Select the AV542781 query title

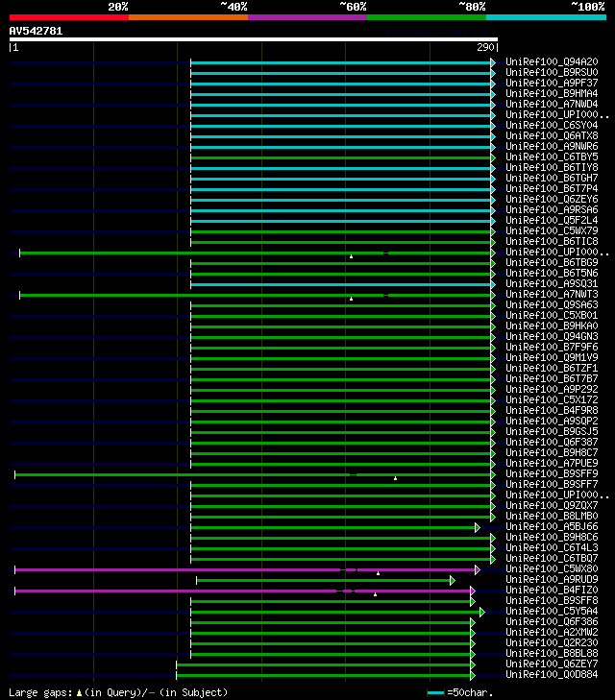point(36,32)
